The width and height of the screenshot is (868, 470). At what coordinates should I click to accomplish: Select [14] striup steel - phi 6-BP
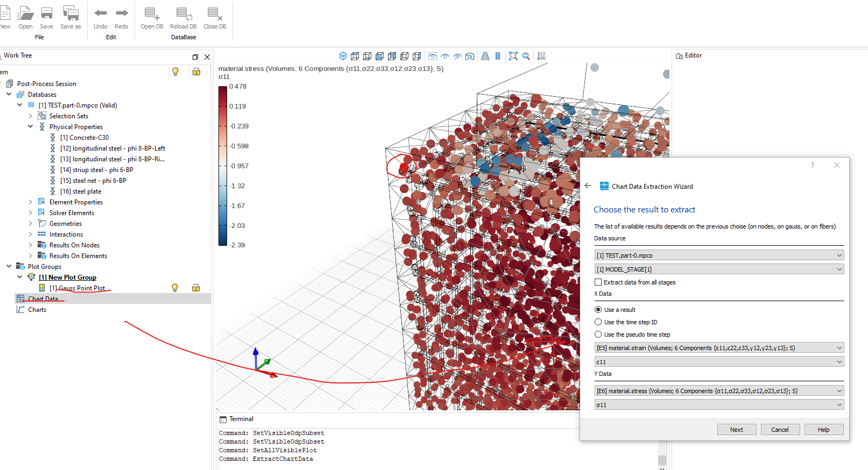click(x=97, y=169)
